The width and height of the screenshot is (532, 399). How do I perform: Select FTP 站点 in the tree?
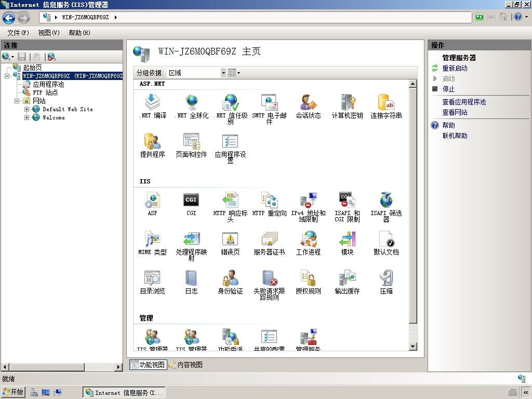click(x=45, y=92)
